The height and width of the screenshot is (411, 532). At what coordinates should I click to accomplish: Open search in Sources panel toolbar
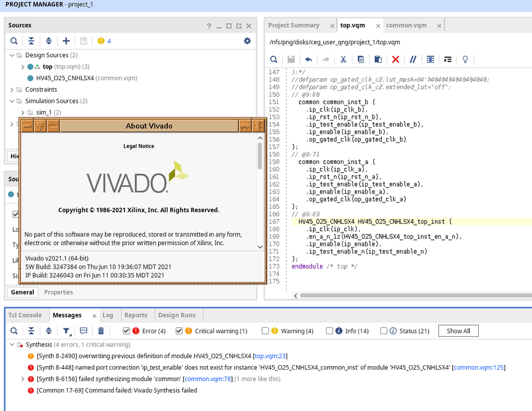(14, 41)
